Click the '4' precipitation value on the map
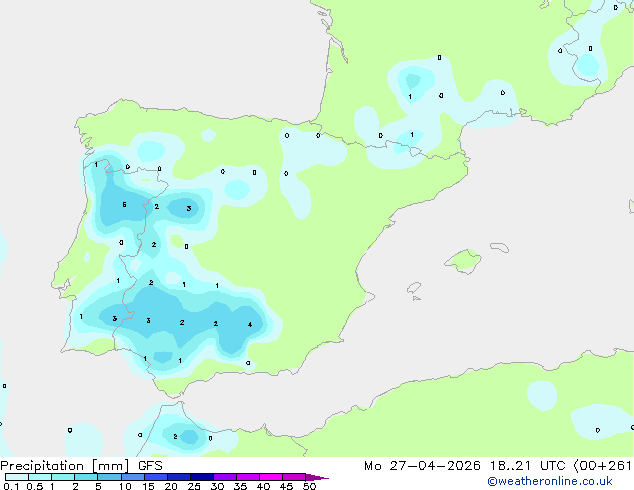 (x=250, y=324)
